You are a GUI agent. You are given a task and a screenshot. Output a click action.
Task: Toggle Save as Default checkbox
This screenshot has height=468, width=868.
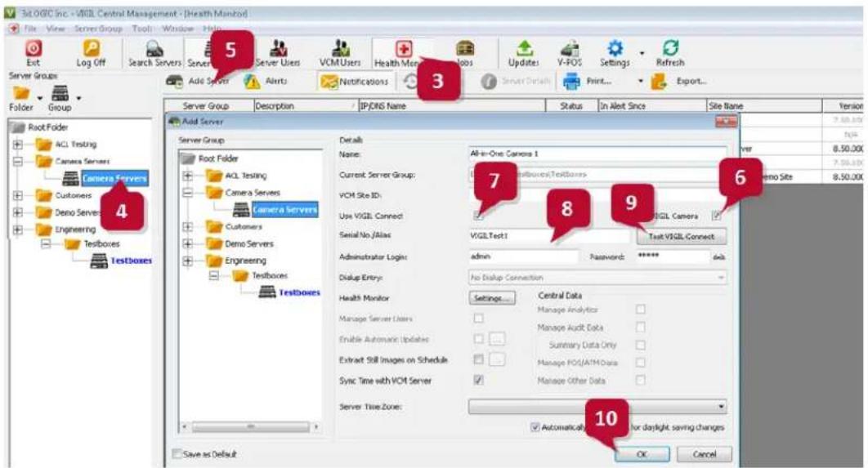point(177,454)
